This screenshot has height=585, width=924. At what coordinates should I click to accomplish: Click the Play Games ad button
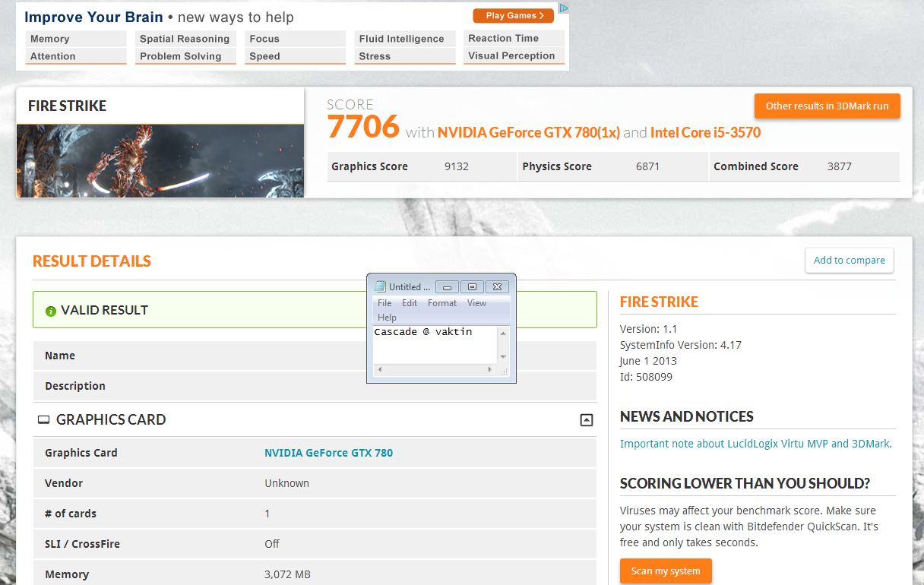coord(514,15)
